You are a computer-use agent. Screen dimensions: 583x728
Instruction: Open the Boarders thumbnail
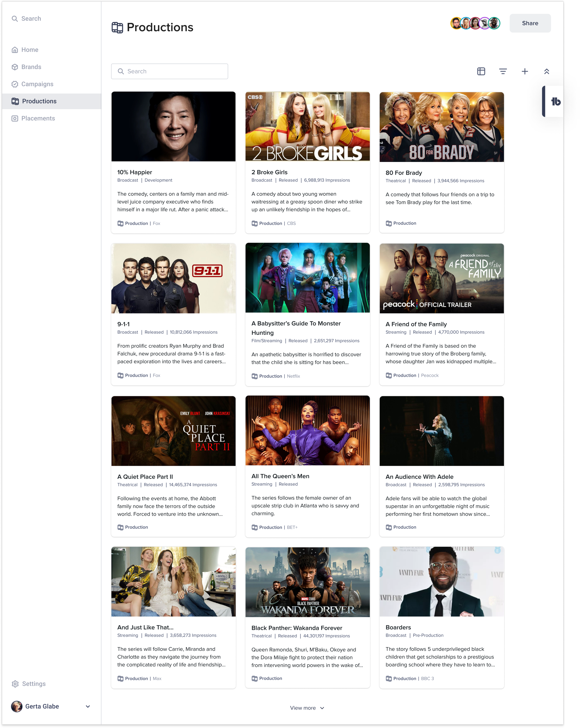click(441, 581)
